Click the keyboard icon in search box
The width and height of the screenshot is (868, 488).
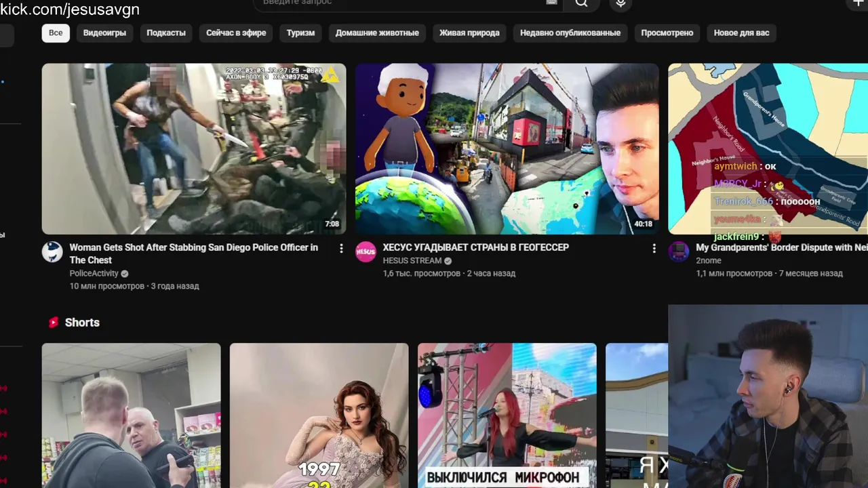click(551, 3)
